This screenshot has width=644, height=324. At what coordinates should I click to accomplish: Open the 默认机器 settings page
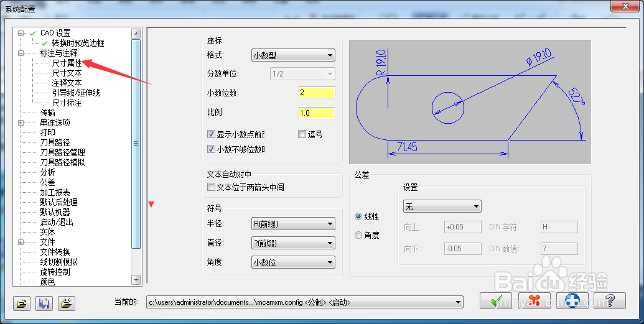click(55, 212)
